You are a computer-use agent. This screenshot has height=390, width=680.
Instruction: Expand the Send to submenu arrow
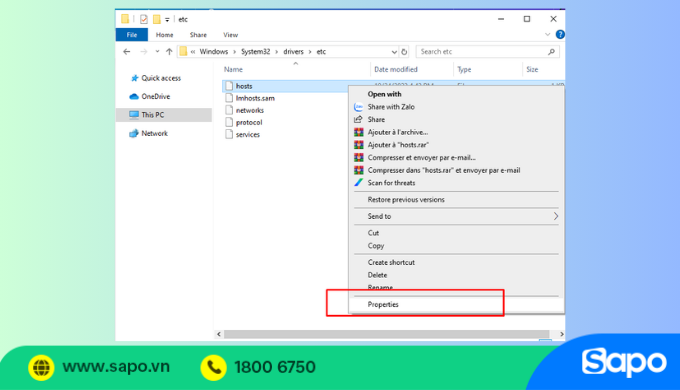coord(556,216)
